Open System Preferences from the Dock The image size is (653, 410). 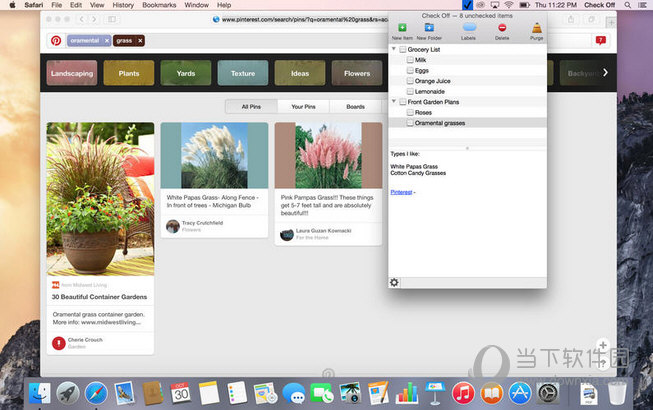point(548,393)
